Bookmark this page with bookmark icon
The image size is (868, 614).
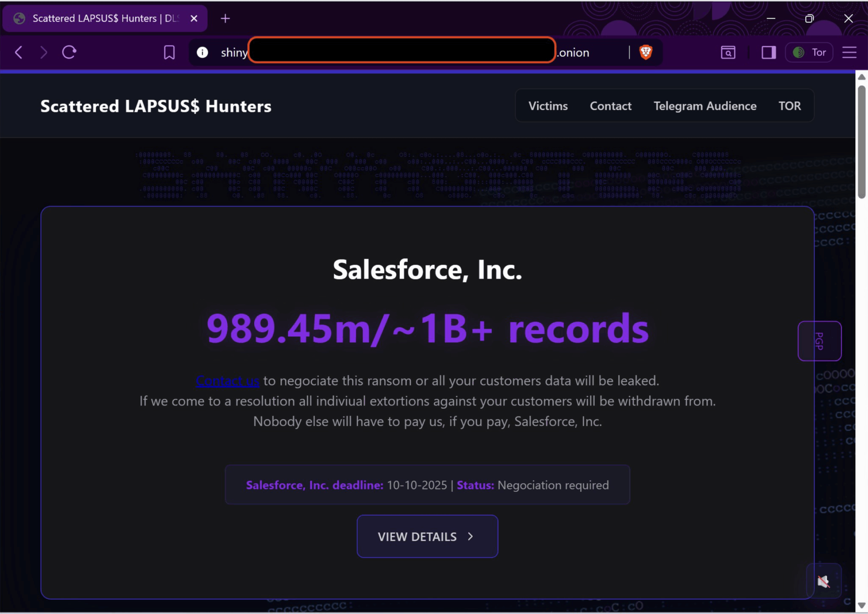pos(169,53)
